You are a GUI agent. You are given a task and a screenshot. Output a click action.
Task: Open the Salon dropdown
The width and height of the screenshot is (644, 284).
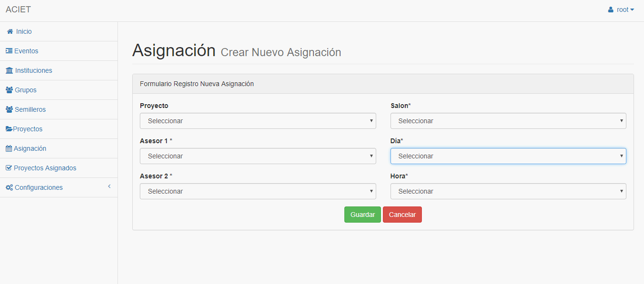point(508,121)
